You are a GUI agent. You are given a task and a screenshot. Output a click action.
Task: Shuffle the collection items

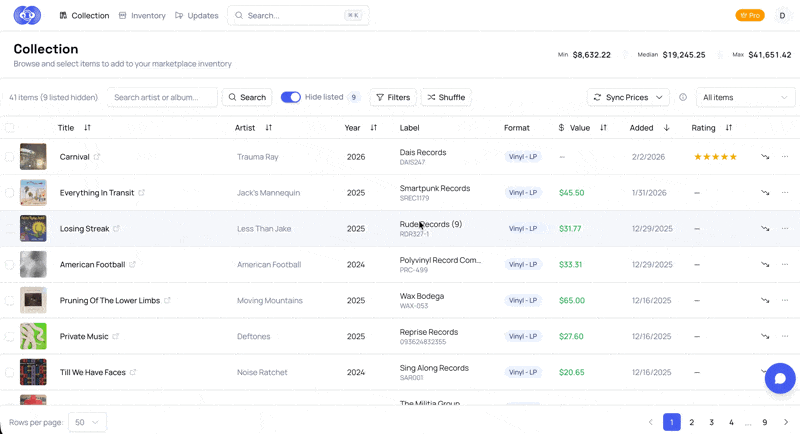[446, 97]
